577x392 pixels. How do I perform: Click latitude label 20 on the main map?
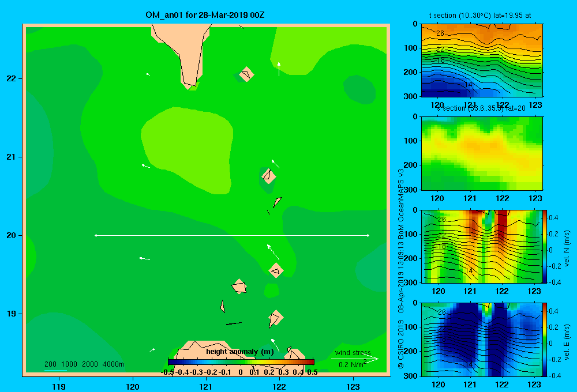coord(12,235)
